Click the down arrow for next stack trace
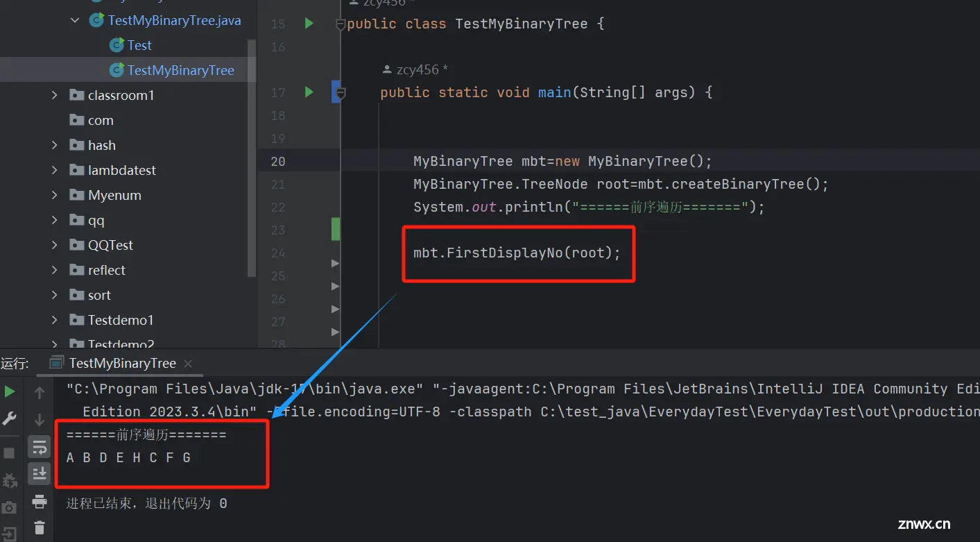 pyautogui.click(x=40, y=419)
